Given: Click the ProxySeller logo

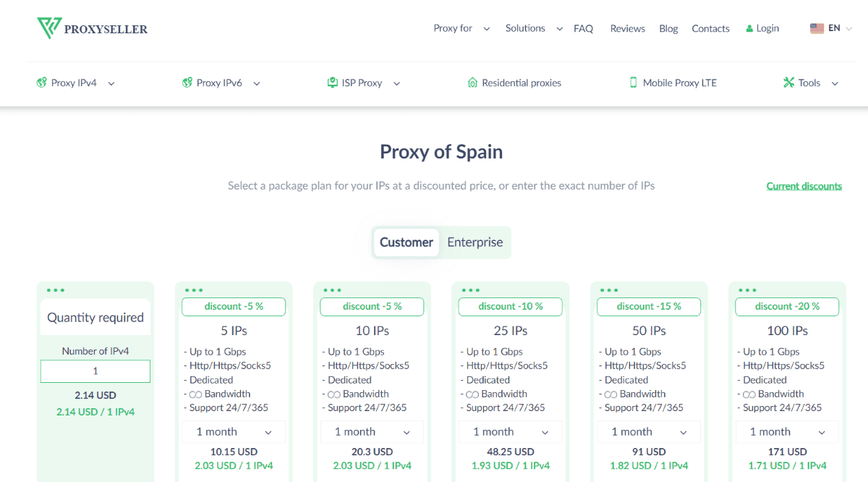Looking at the screenshot, I should (92, 29).
